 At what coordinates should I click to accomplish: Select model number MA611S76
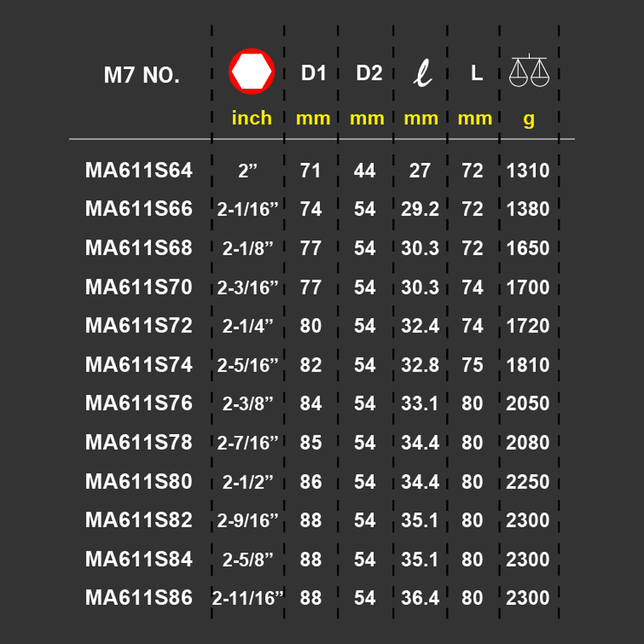click(139, 403)
